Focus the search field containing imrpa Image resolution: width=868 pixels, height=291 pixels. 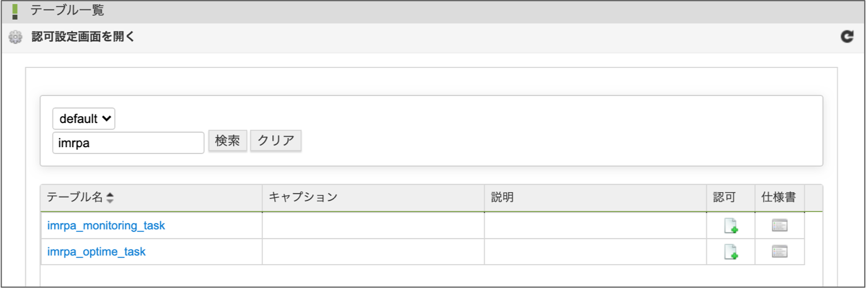[128, 143]
